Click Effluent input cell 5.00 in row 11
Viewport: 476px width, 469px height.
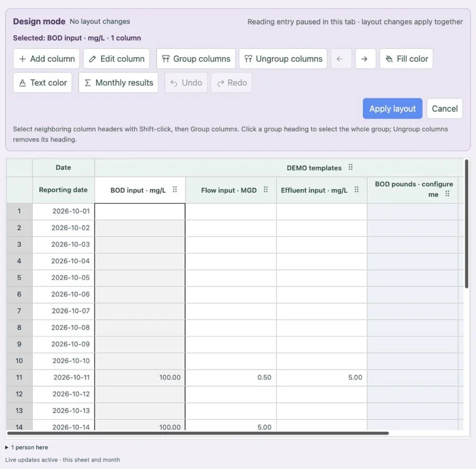pyautogui.click(x=321, y=377)
